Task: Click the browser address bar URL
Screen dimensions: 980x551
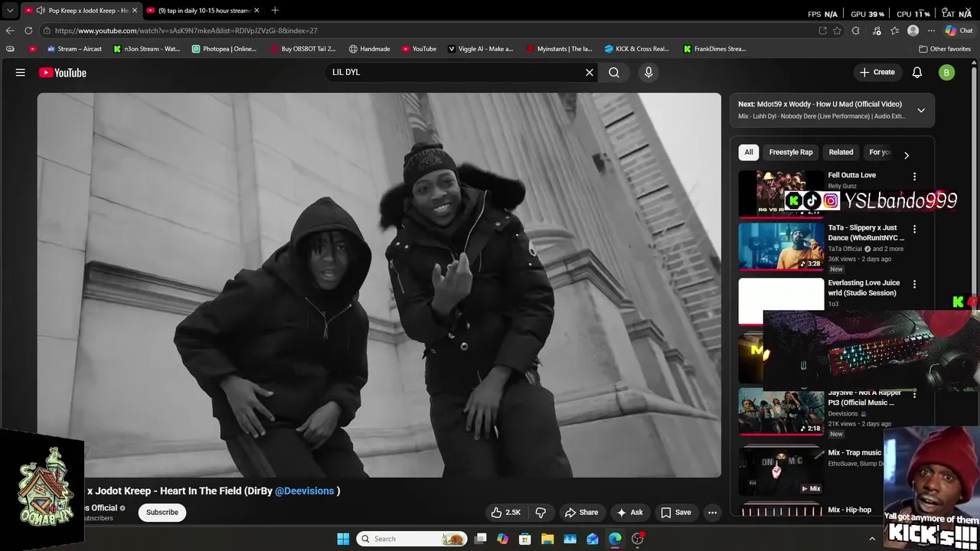Action: [186, 31]
